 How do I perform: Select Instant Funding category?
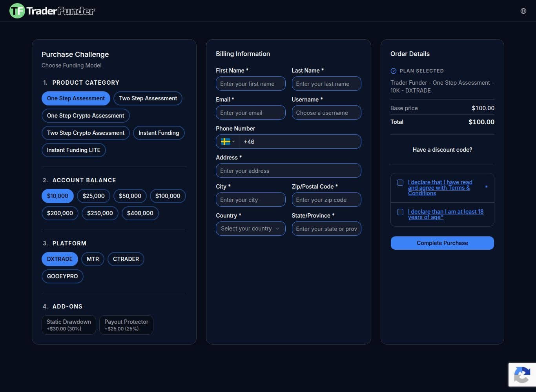(159, 133)
